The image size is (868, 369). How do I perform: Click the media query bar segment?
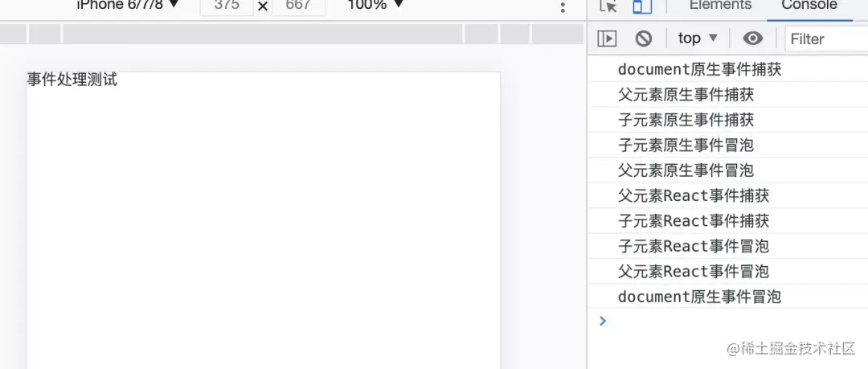point(263,34)
